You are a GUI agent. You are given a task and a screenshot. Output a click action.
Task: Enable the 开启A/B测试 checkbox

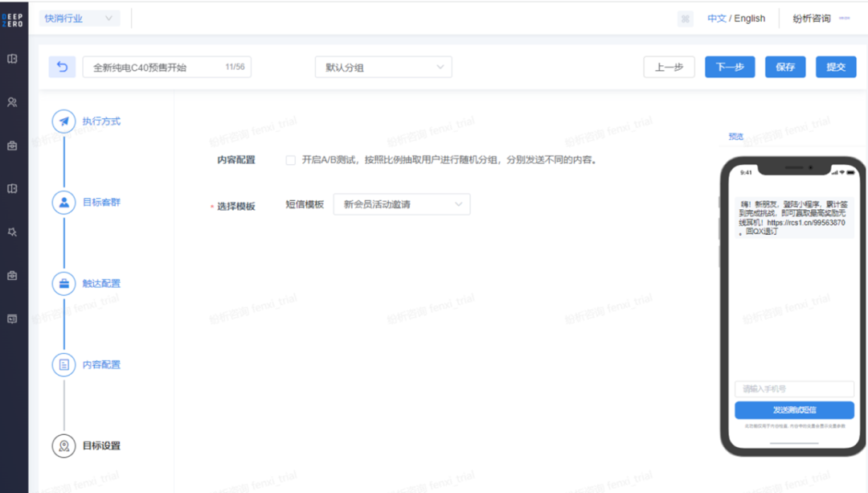290,160
